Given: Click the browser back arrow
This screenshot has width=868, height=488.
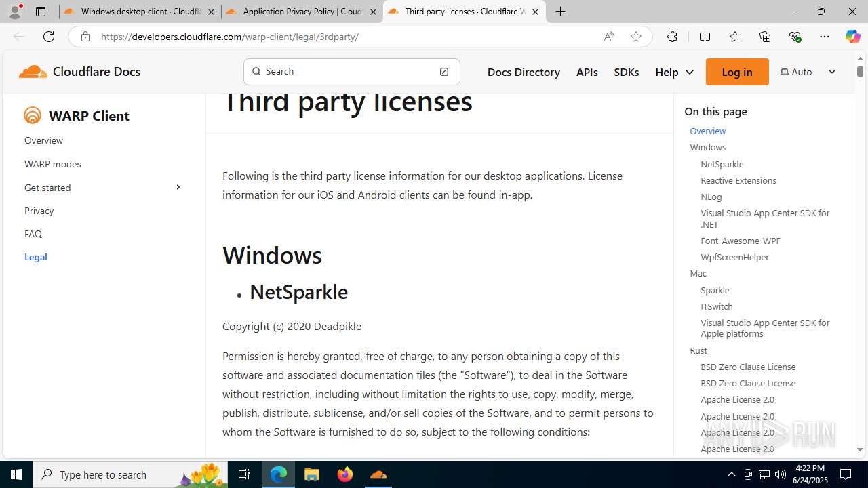Looking at the screenshot, I should (x=19, y=37).
